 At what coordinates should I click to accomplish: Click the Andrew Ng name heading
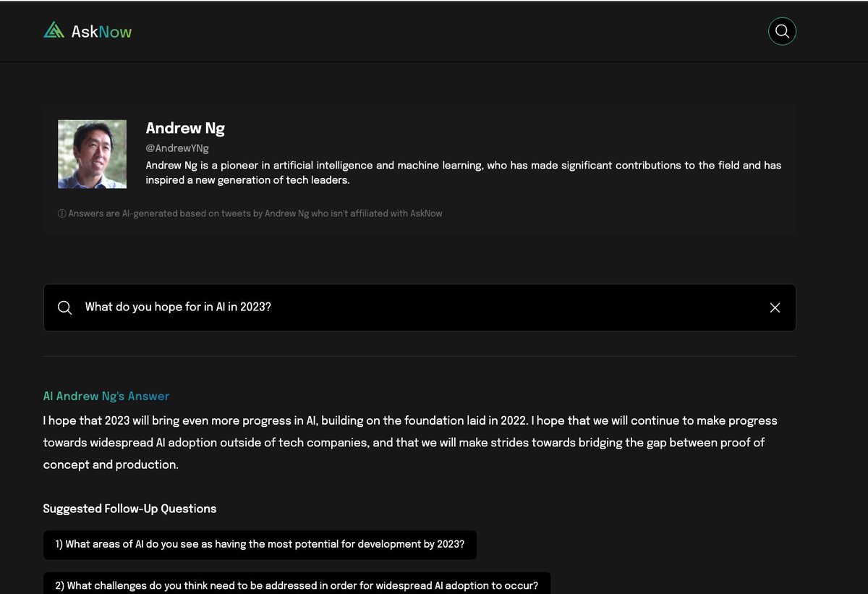(185, 128)
